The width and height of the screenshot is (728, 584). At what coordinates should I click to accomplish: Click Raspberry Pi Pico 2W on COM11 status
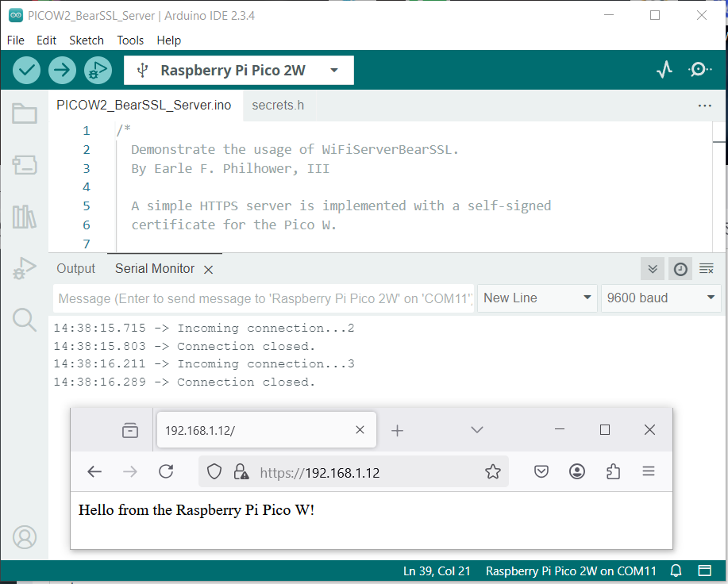coord(571,571)
